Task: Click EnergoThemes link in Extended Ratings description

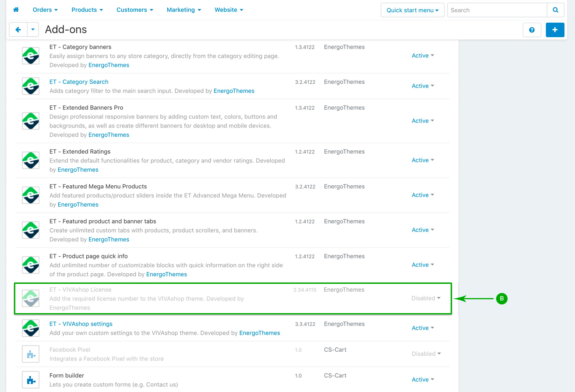Action: (x=78, y=170)
